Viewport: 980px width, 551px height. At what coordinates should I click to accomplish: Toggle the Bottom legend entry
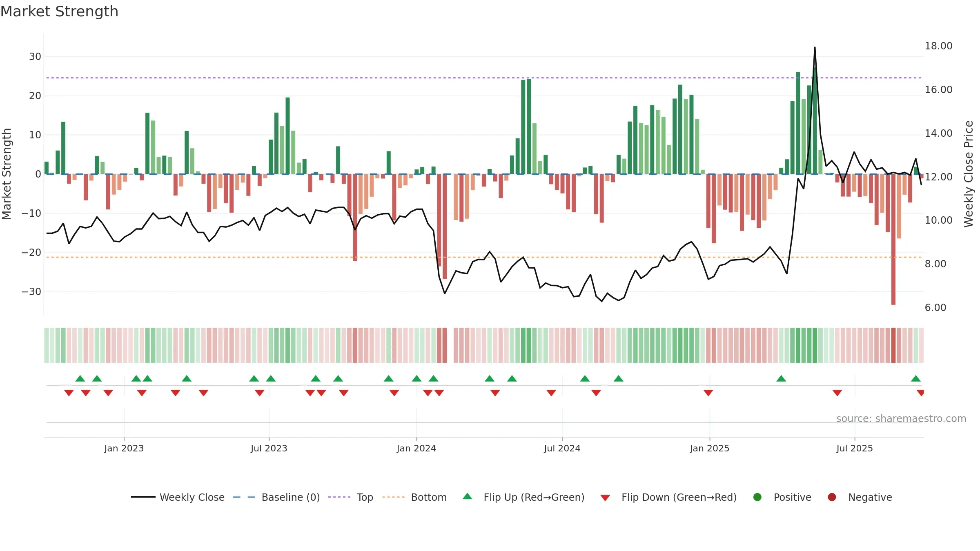(414, 497)
